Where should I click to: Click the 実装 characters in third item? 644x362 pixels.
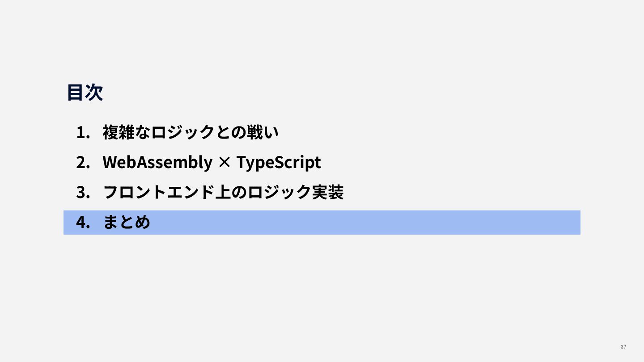[x=327, y=192]
